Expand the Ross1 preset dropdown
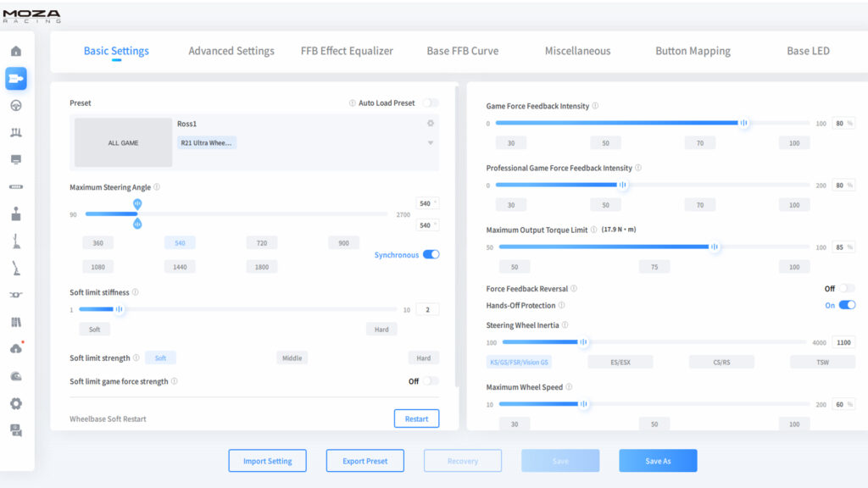The image size is (868, 488). [x=430, y=141]
